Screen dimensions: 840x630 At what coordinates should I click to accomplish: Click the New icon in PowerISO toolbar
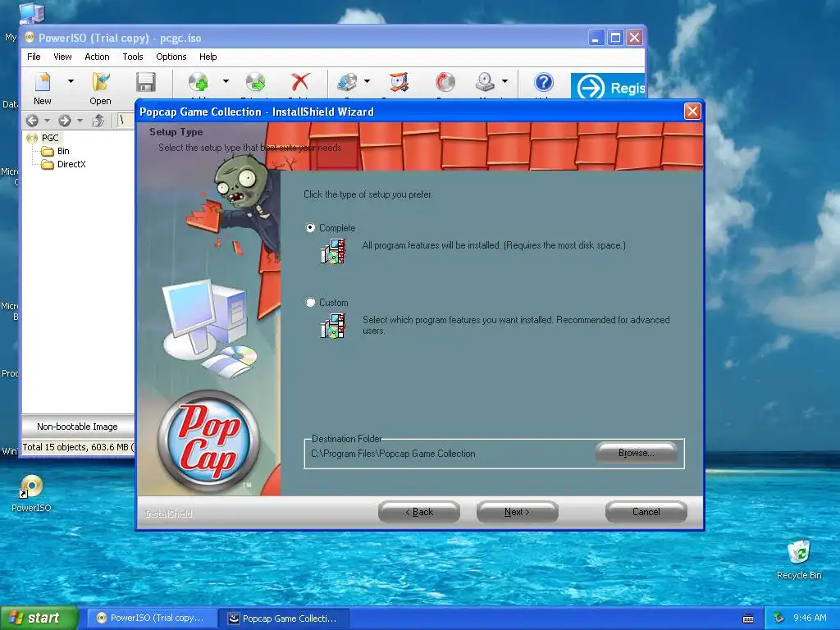pyautogui.click(x=43, y=82)
